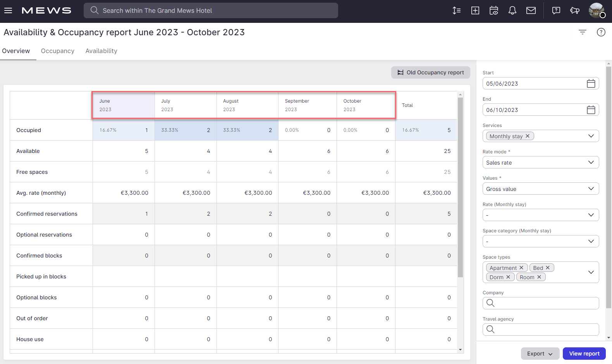Open the report filter icon
Image resolution: width=612 pixels, height=364 pixels.
click(x=582, y=32)
